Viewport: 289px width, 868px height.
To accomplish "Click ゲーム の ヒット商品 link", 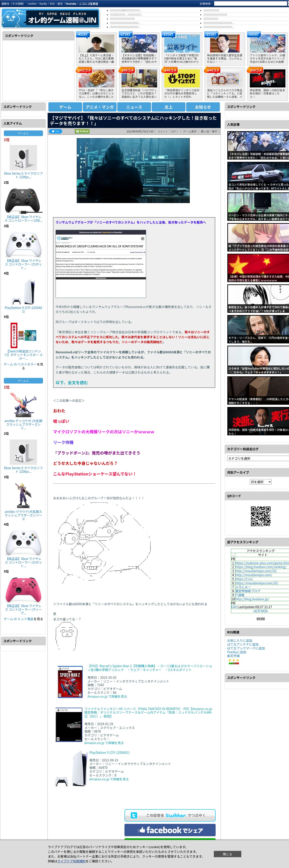I will 18,619.
